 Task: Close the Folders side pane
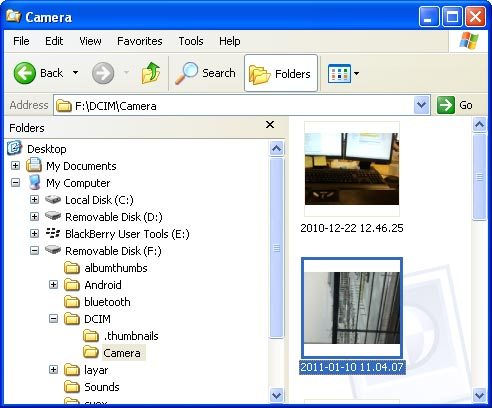tap(270, 125)
